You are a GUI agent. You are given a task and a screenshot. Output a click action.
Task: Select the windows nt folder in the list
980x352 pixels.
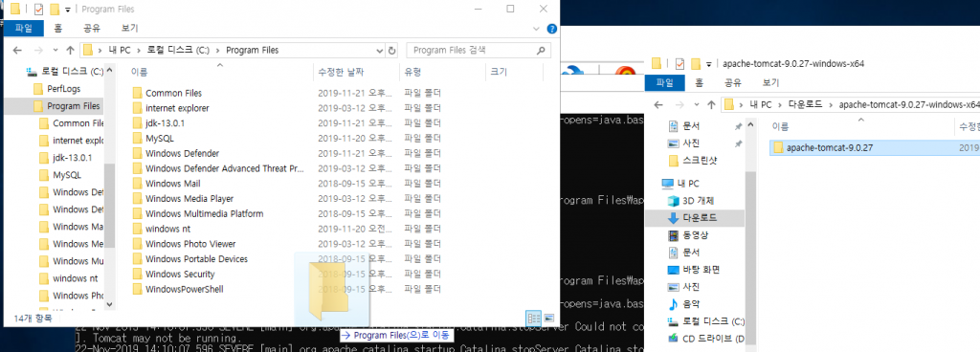(167, 229)
